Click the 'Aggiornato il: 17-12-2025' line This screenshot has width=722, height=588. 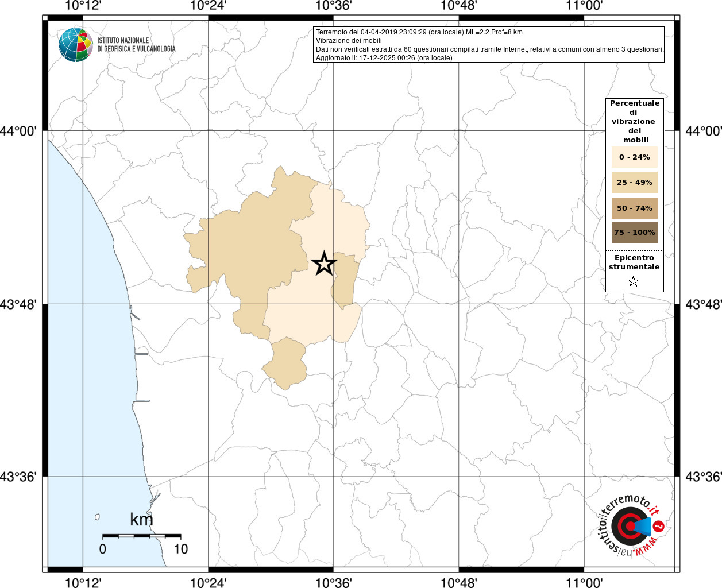(384, 58)
